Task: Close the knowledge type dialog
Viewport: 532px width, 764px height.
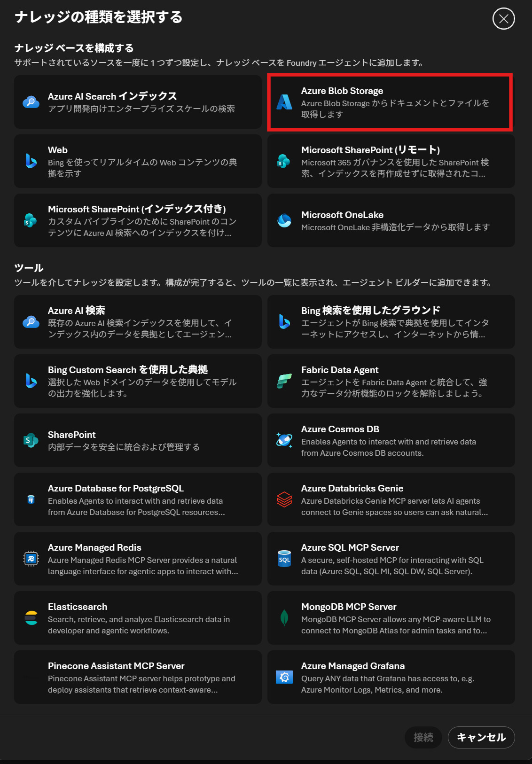Action: [x=504, y=19]
